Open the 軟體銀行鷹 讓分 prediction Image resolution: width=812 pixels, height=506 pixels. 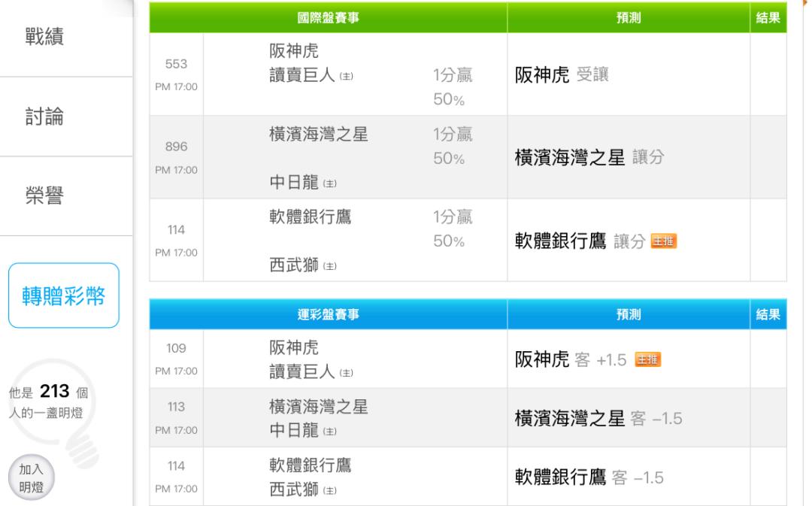point(580,241)
